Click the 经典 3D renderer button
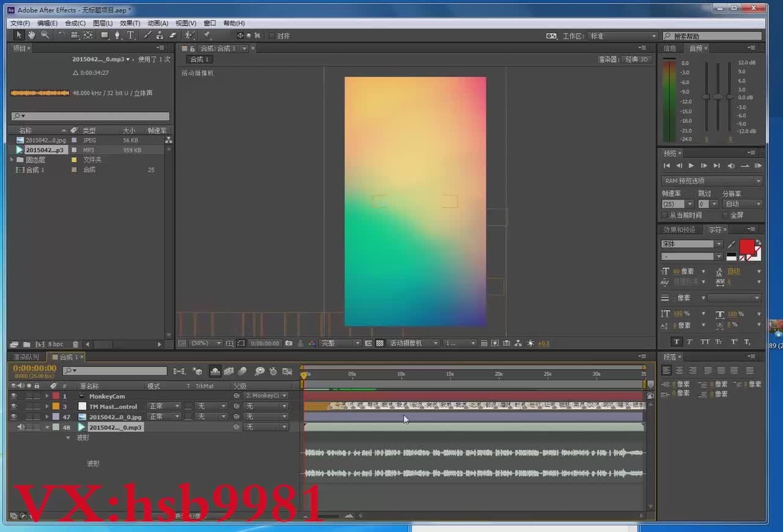This screenshot has height=532, width=783. 636,59
